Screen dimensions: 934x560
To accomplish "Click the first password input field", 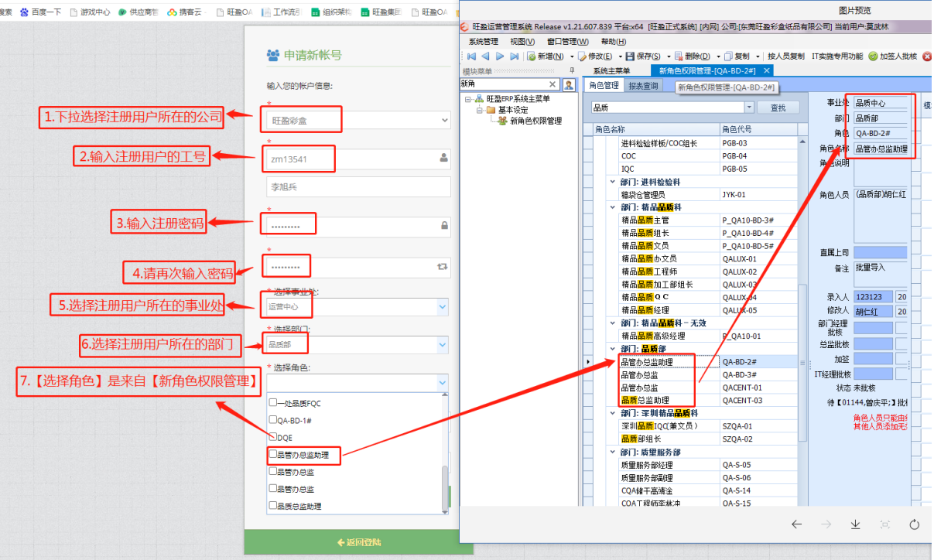I will point(358,226).
